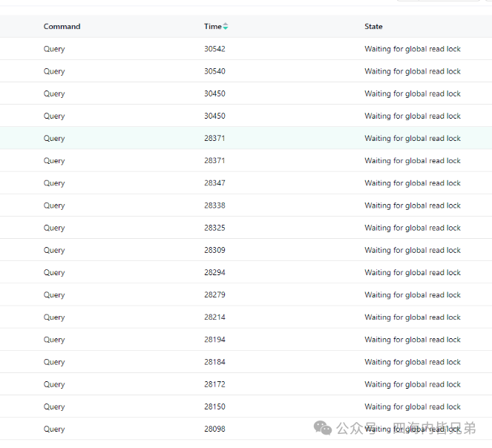Click Query in the row with time 28098
492x448 pixels.
tap(54, 429)
